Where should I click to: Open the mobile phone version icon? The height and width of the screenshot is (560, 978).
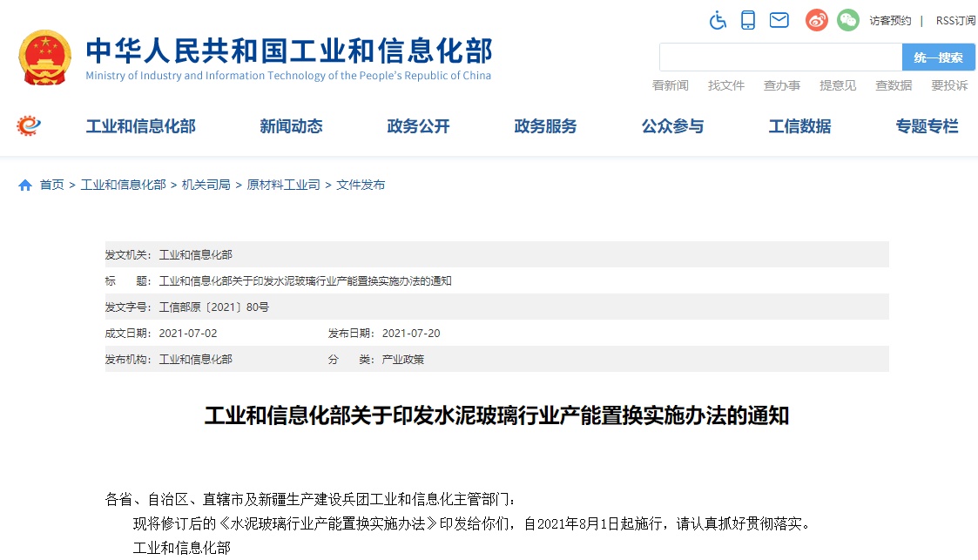pyautogui.click(x=748, y=21)
